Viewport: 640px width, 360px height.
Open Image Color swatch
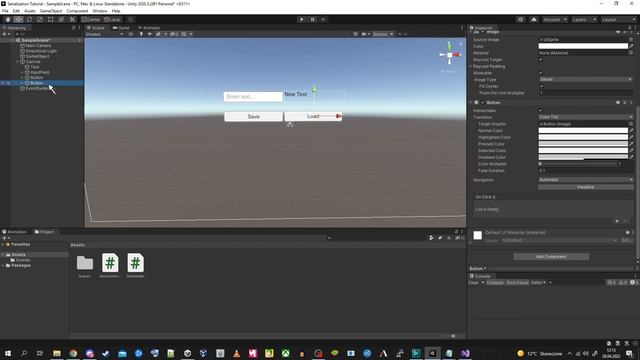(x=583, y=46)
